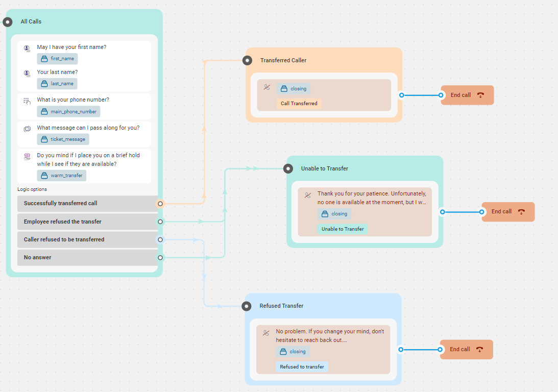Click End call node after Transferred Caller

click(x=467, y=95)
